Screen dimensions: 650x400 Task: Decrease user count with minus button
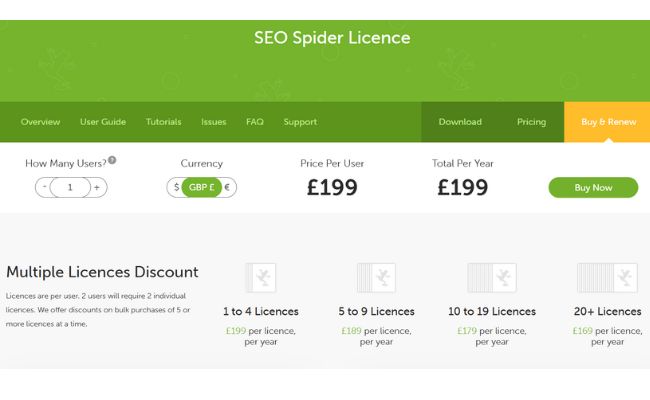coord(43,187)
